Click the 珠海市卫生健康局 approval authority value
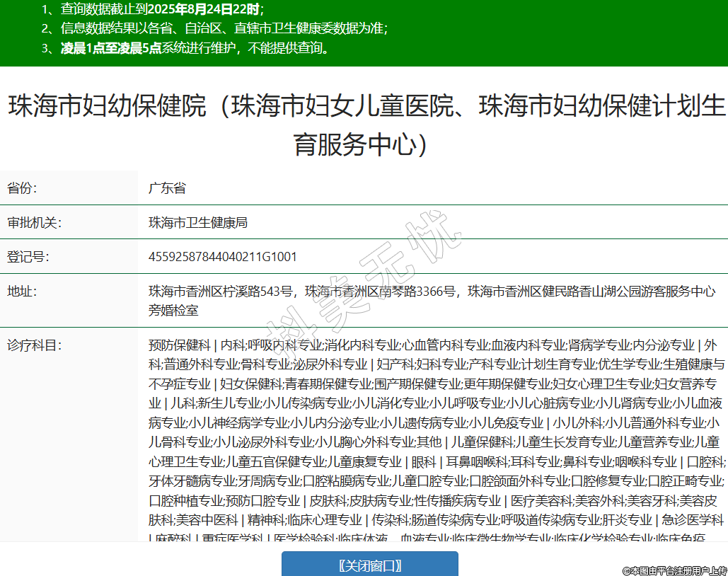 [197, 222]
